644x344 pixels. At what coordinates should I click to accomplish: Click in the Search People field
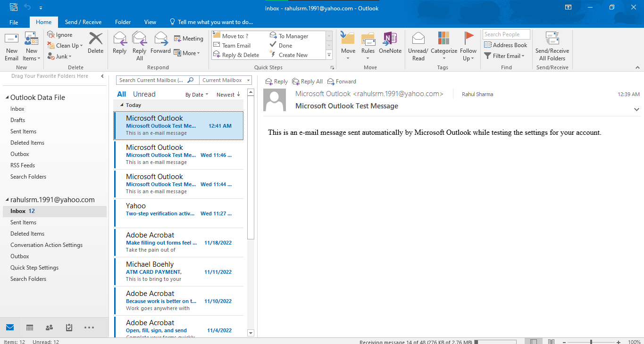[x=506, y=34]
